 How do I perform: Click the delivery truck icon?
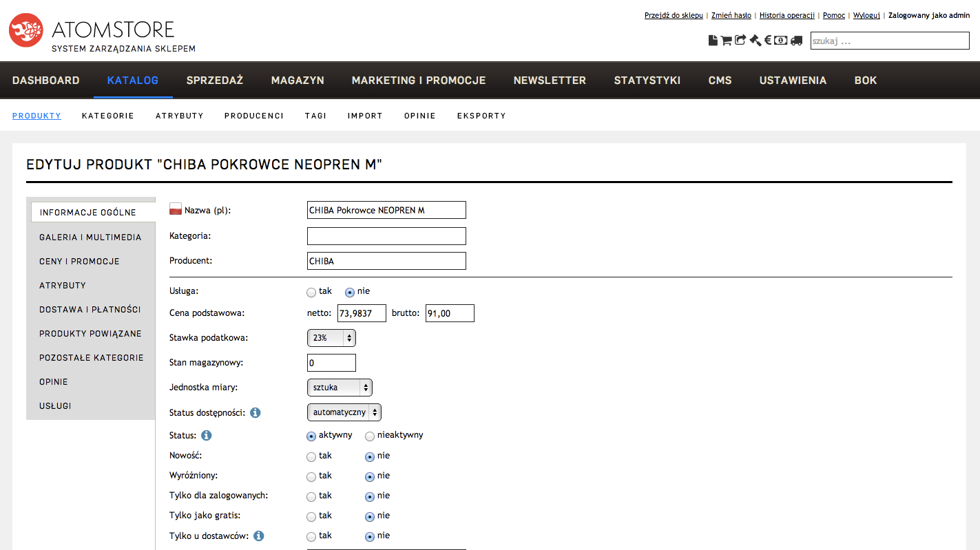pyautogui.click(x=797, y=41)
